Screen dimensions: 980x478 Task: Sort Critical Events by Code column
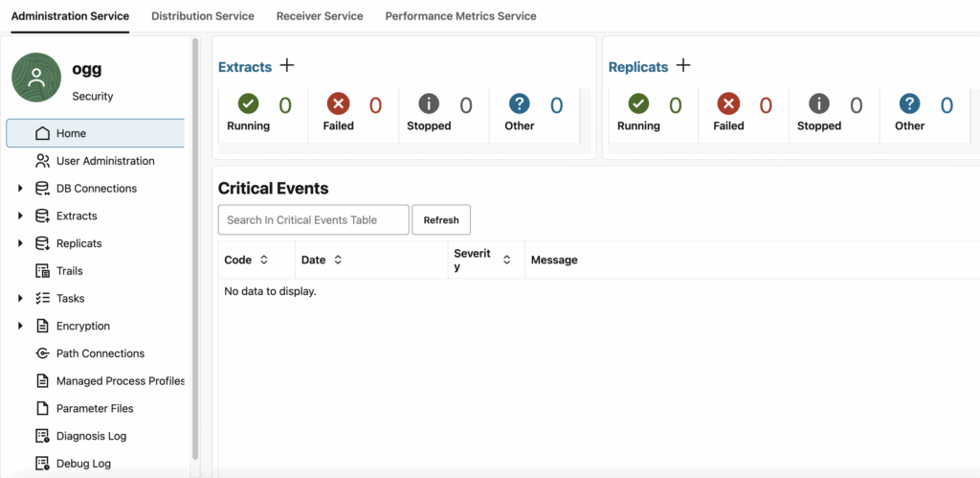(x=264, y=261)
